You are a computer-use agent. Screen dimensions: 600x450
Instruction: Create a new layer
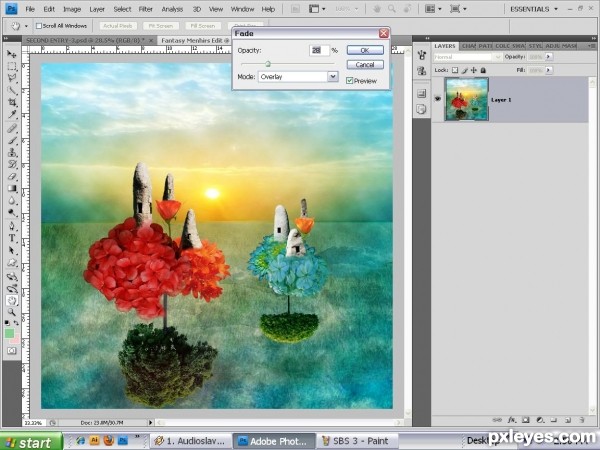[x=567, y=420]
